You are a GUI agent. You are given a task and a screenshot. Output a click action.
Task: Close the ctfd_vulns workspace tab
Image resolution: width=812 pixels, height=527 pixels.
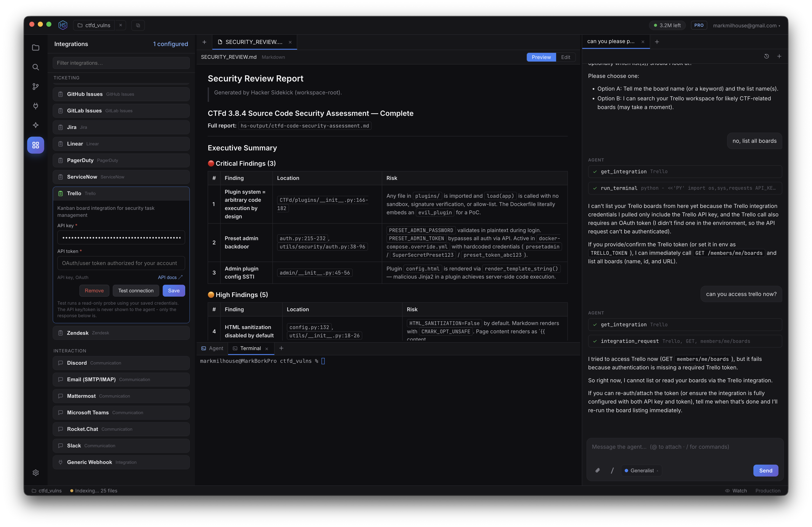click(120, 25)
